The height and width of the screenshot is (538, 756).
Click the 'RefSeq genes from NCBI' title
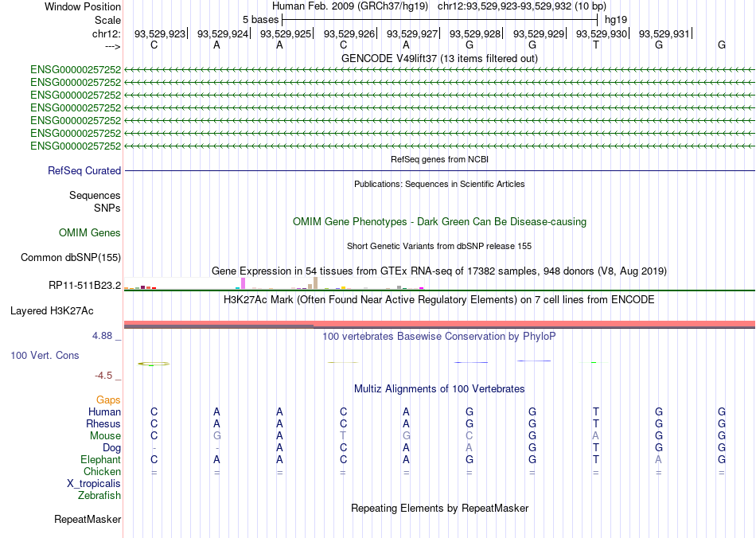click(439, 159)
